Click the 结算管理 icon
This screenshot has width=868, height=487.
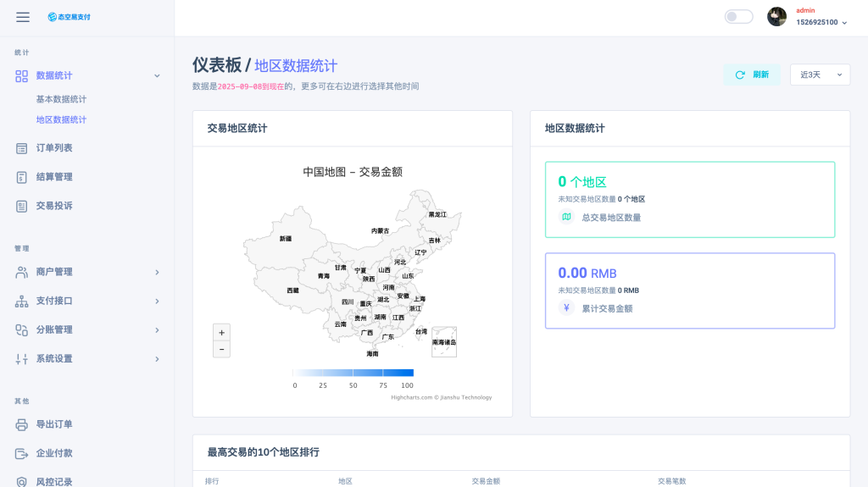pyautogui.click(x=21, y=177)
